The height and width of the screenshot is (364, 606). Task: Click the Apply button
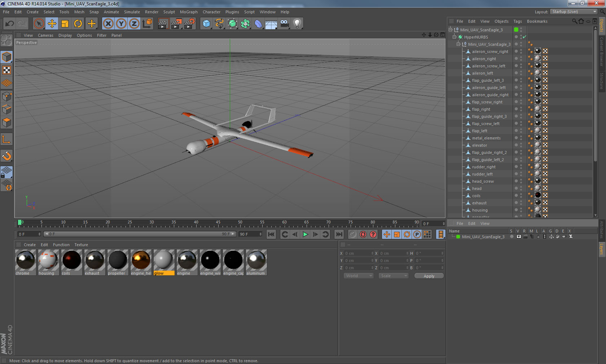point(429,276)
